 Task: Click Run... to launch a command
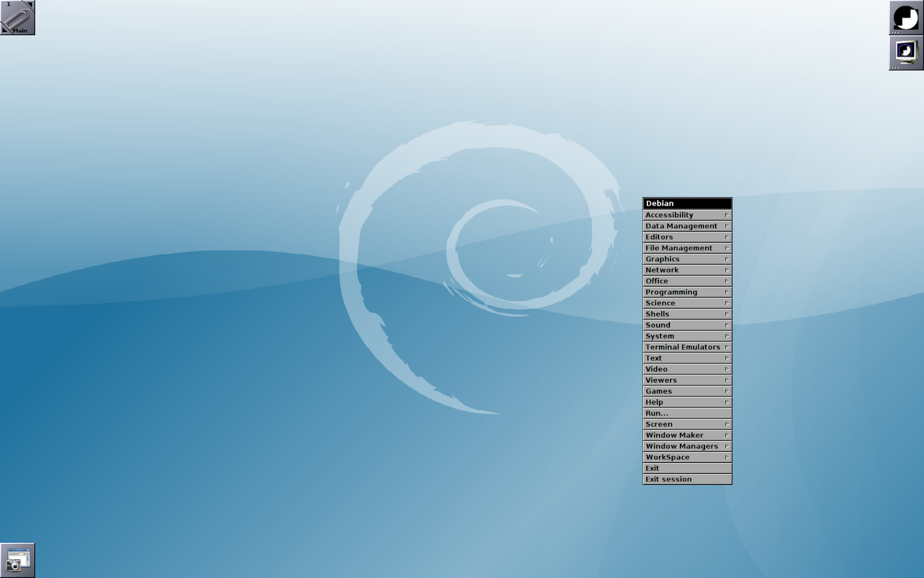[681, 413]
